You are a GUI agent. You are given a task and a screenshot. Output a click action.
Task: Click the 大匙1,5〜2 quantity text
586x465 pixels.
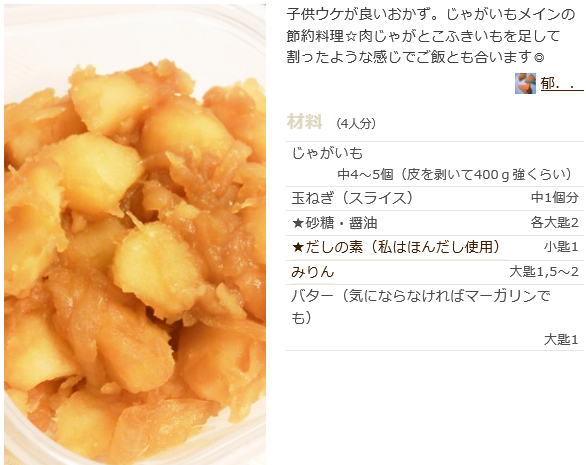coord(544,272)
